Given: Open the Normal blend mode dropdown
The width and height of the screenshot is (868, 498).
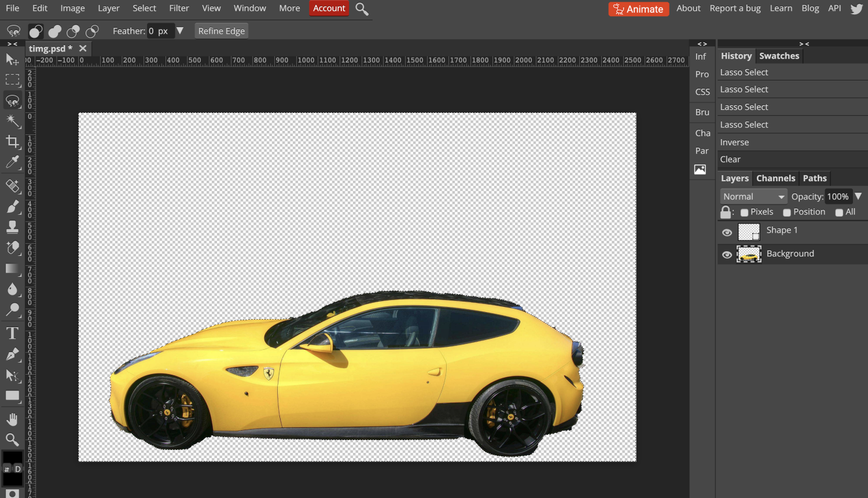Looking at the screenshot, I should click(x=753, y=197).
